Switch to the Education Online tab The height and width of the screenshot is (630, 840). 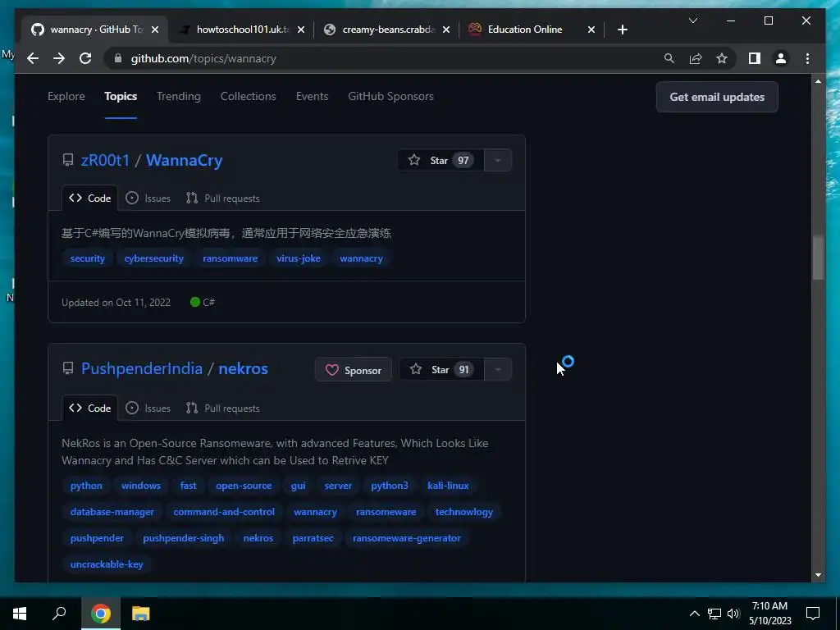tap(531, 30)
